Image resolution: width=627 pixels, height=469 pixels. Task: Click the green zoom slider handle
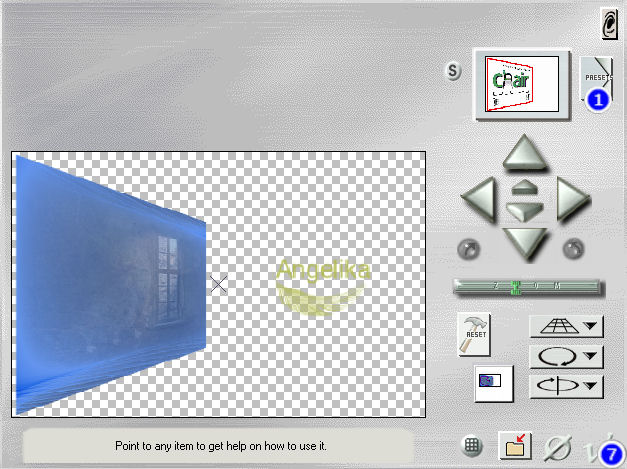coord(516,288)
